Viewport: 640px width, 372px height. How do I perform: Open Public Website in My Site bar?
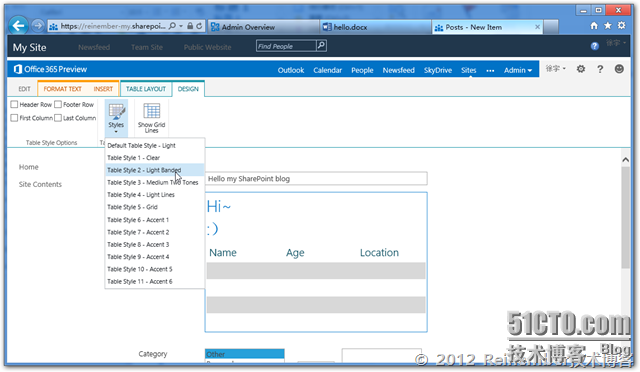coord(207,47)
